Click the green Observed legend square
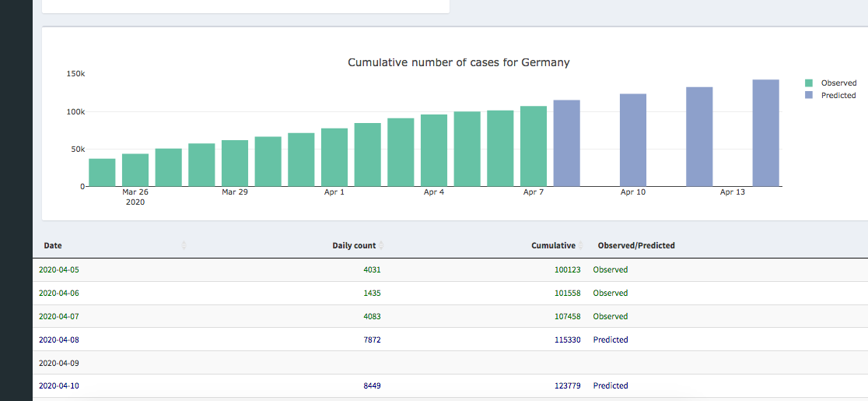This screenshot has height=401, width=868. click(809, 83)
